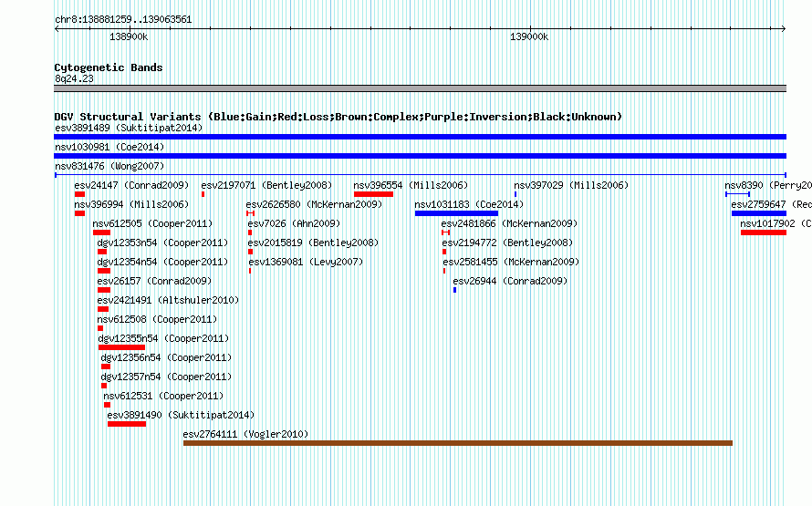Select nsv612508 (Cooper2011) label
The height and width of the screenshot is (506, 812).
pyautogui.click(x=158, y=319)
